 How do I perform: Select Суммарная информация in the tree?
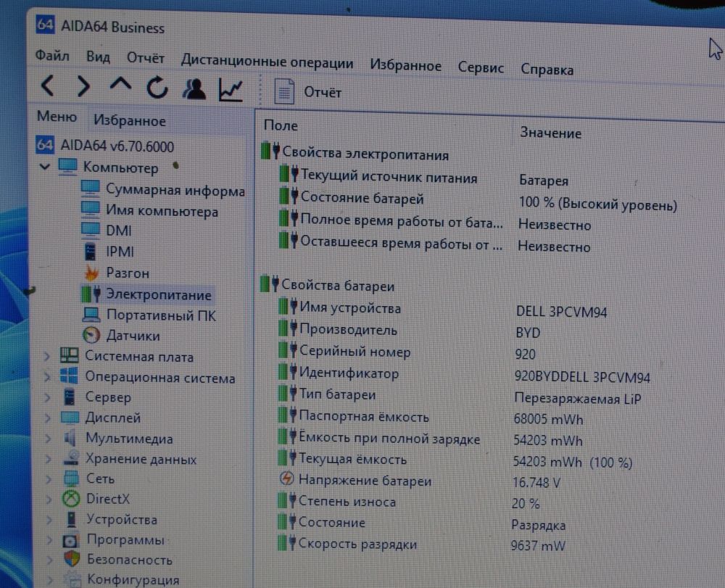pyautogui.click(x=162, y=189)
